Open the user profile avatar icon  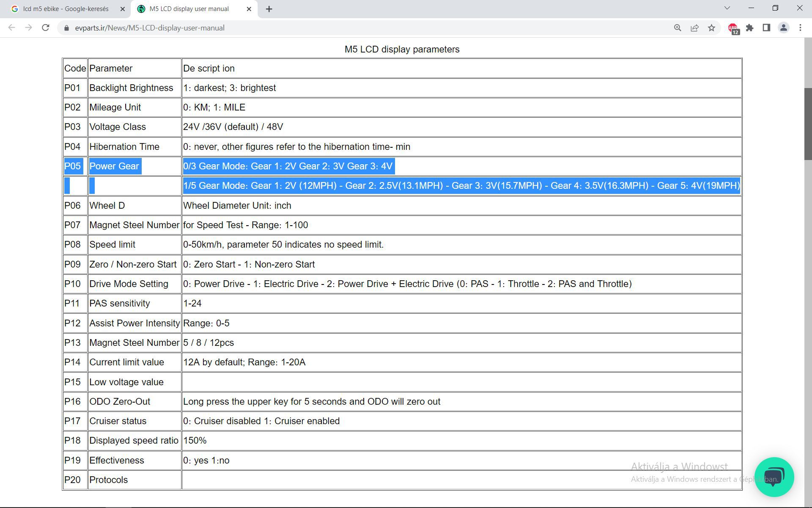[x=783, y=28]
